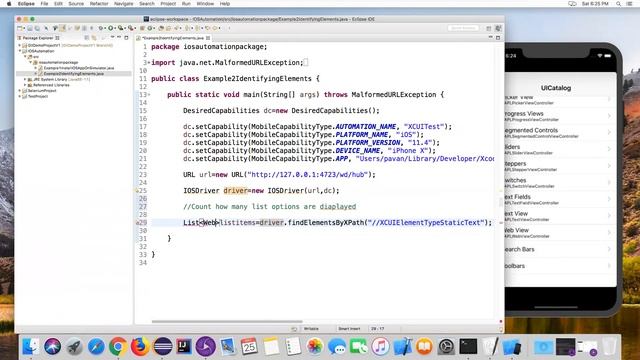
Task: Open Terminal from the Dock
Action: (x=468, y=347)
